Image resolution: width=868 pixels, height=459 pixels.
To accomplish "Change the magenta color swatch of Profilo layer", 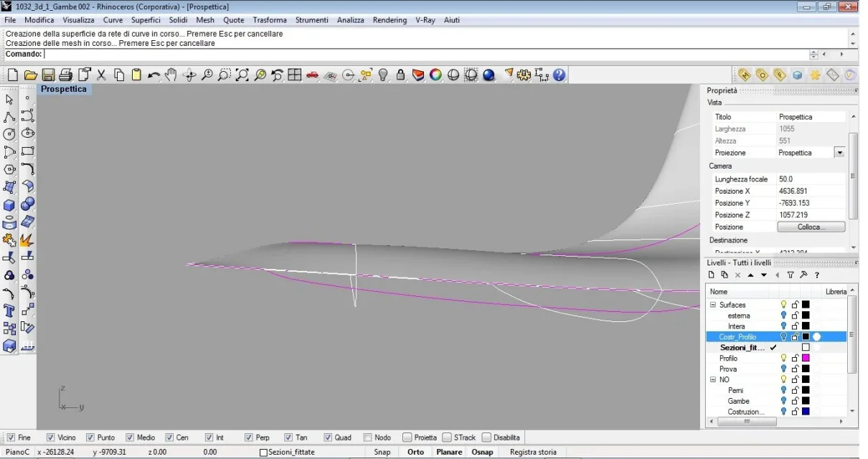I will (x=806, y=358).
